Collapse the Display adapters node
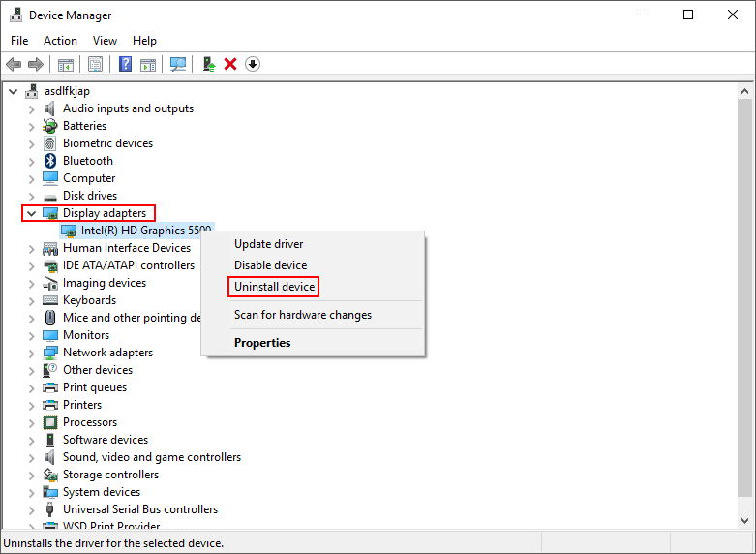Viewport: 756px width, 554px height. tap(31, 213)
